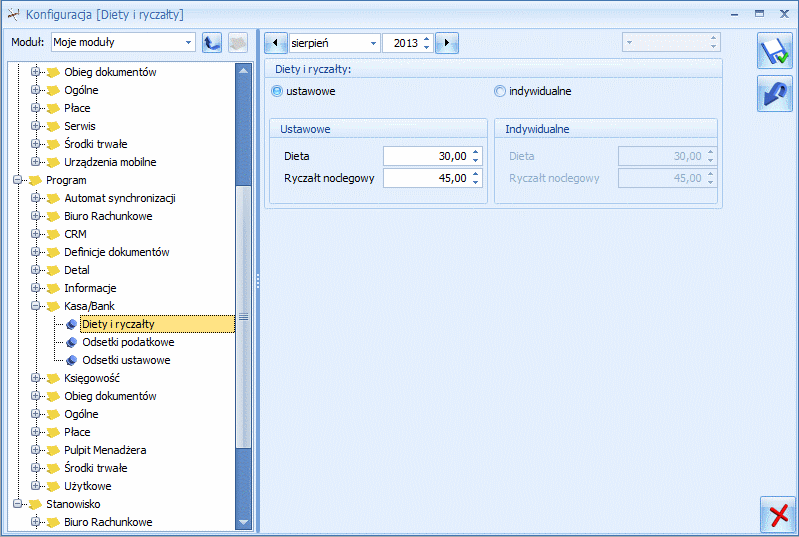Collapse the Program tree node

[17, 180]
